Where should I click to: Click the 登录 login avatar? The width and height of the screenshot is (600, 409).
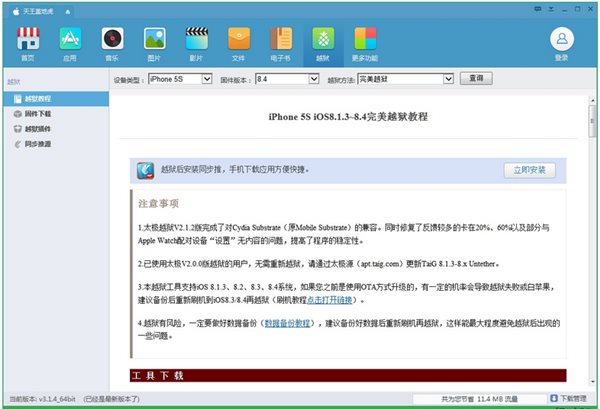562,42
